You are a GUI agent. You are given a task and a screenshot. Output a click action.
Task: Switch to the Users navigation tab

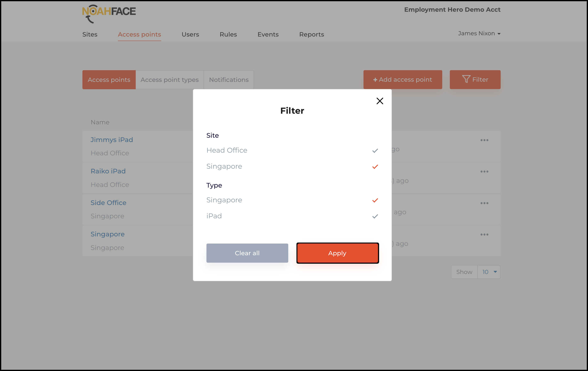190,34
